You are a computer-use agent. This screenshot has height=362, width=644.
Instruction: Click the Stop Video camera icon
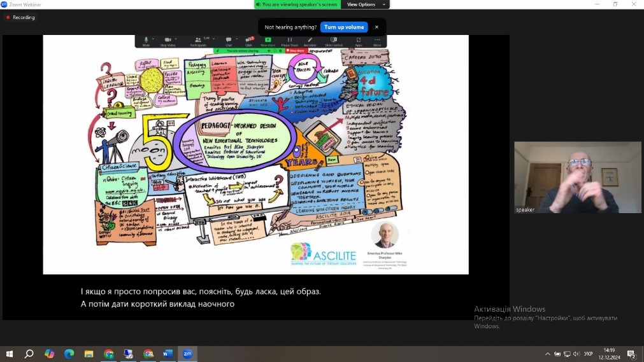tap(168, 39)
